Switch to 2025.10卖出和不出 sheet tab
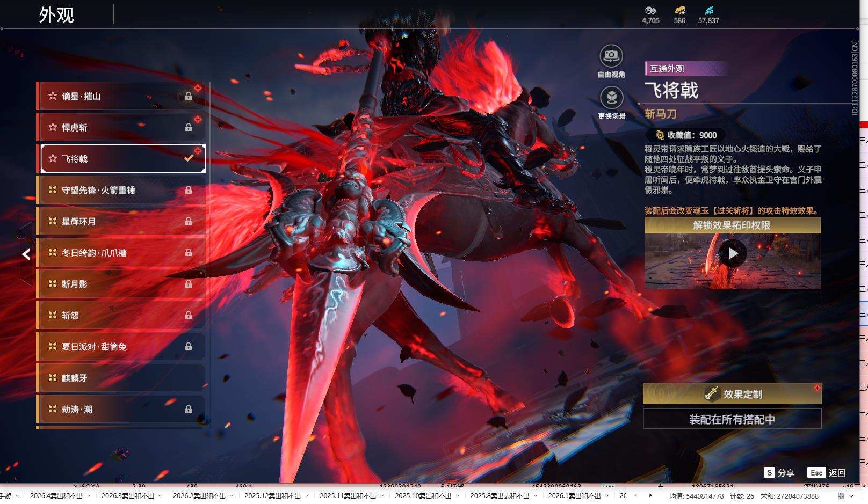The height and width of the screenshot is (504, 868). pyautogui.click(x=423, y=496)
